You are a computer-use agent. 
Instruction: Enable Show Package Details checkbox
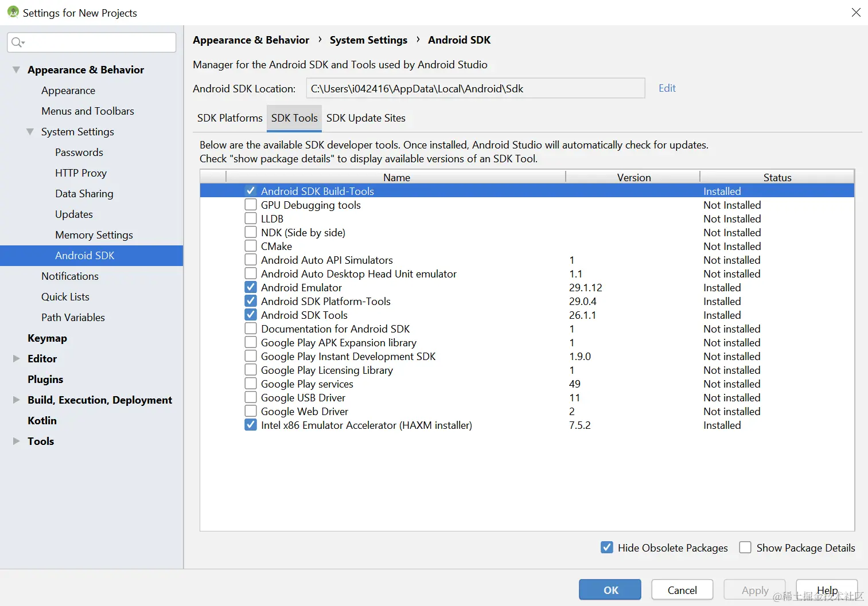(x=745, y=548)
